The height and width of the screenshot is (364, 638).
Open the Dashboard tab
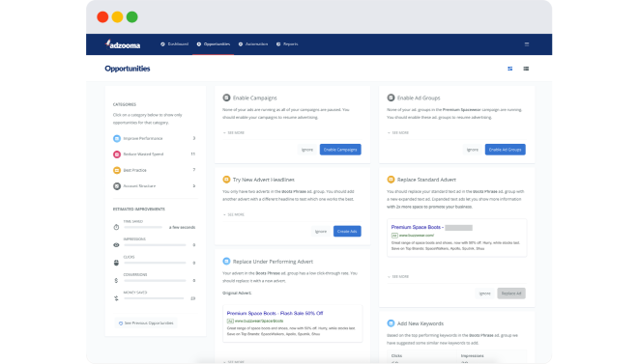[x=175, y=44]
